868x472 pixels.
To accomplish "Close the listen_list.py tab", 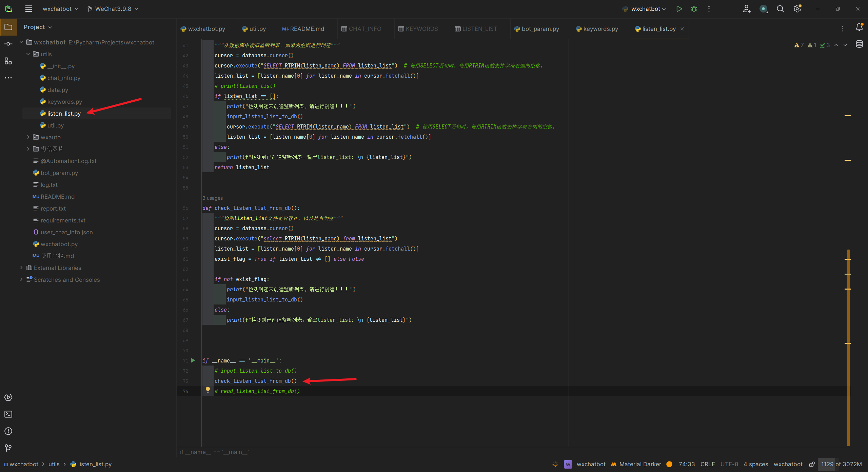I will pyautogui.click(x=682, y=29).
